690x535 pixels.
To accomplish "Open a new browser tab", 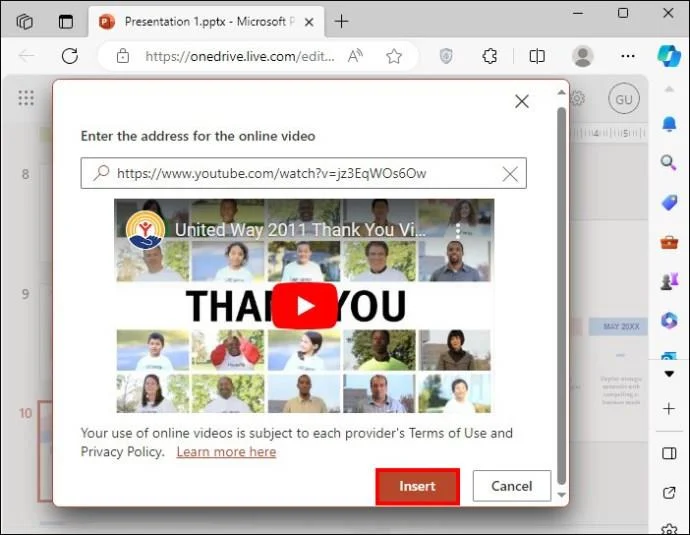I will (341, 21).
